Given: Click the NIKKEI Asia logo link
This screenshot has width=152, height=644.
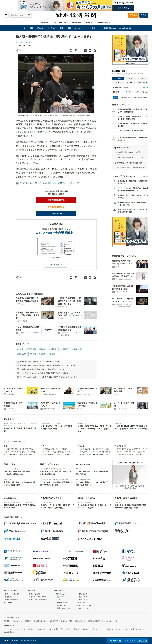Looking at the screenshot, I should coord(12,539).
